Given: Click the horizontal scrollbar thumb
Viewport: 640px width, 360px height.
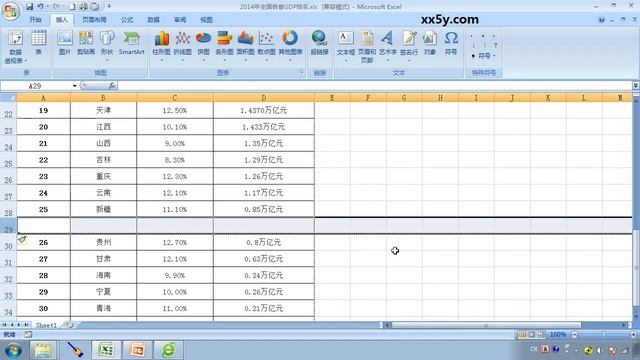Looking at the screenshot, I should click(x=486, y=325).
